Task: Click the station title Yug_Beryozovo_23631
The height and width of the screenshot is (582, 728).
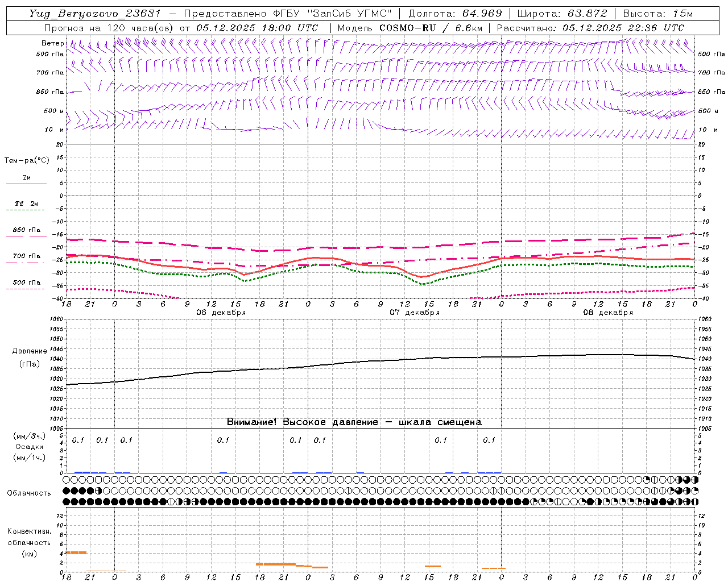Action: click(95, 14)
